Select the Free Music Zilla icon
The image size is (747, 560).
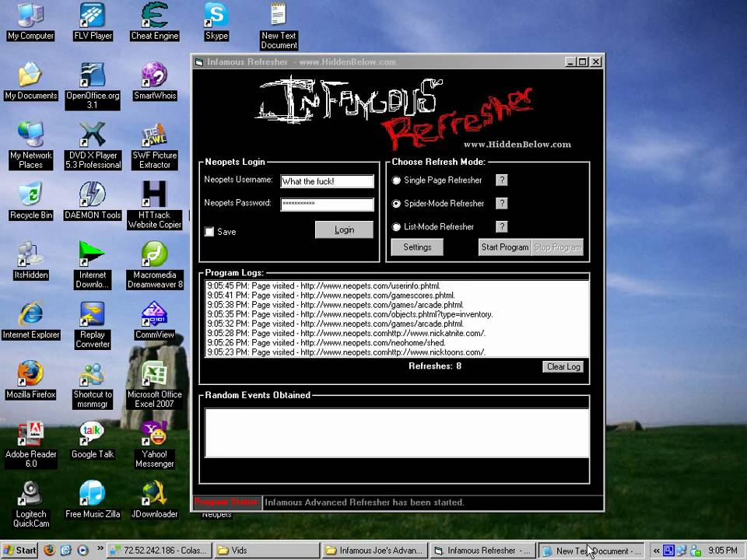[x=93, y=499]
